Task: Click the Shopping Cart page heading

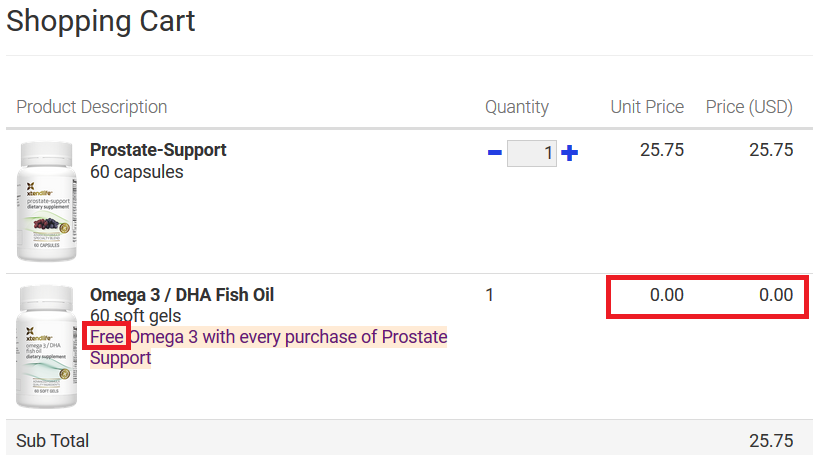Action: [101, 21]
